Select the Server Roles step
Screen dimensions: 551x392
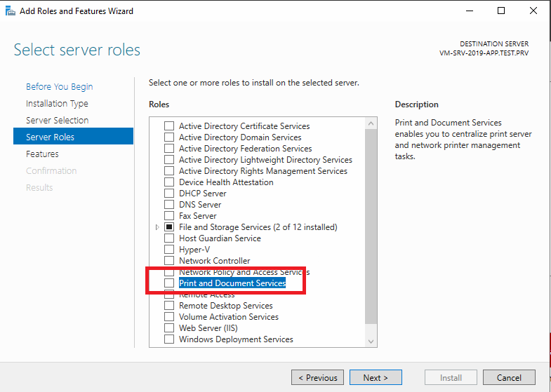pyautogui.click(x=73, y=137)
